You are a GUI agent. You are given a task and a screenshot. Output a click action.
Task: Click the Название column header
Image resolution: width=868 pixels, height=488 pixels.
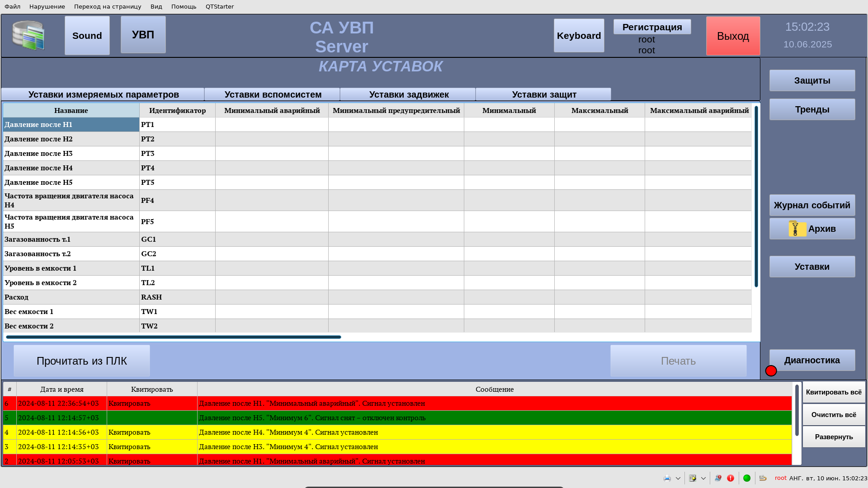71,110
